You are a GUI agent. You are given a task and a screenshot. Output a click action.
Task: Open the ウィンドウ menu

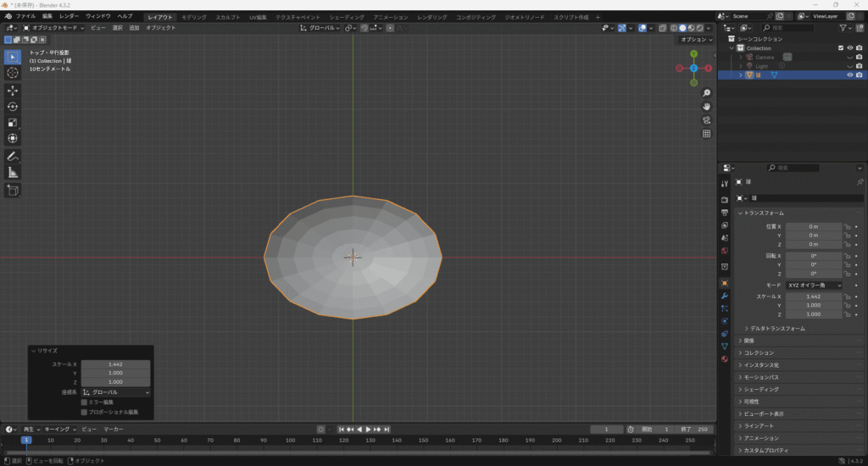pos(98,17)
